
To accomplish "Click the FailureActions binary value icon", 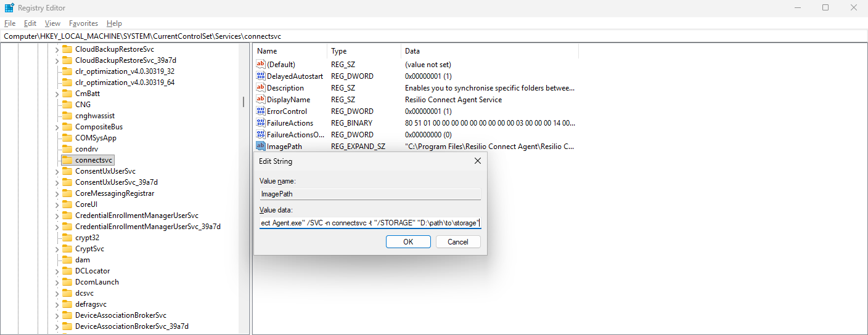I will pos(261,123).
